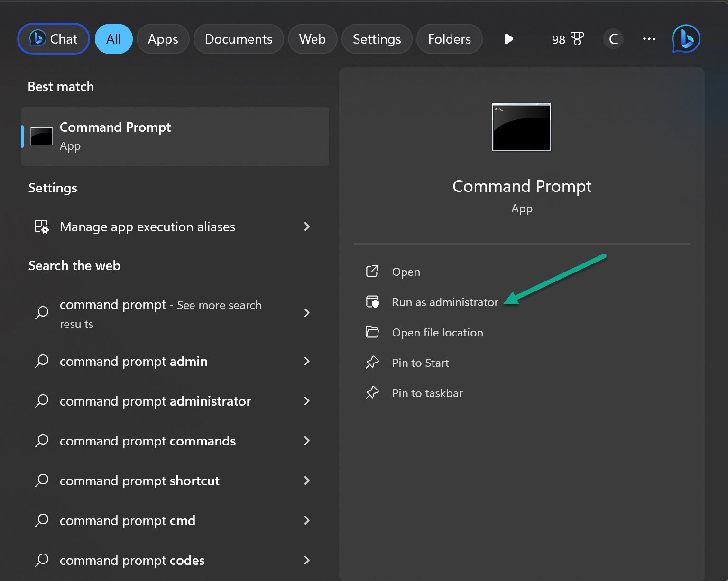Click the search icon beside 'See more search results'
The width and height of the screenshot is (728, 581).
click(42, 313)
